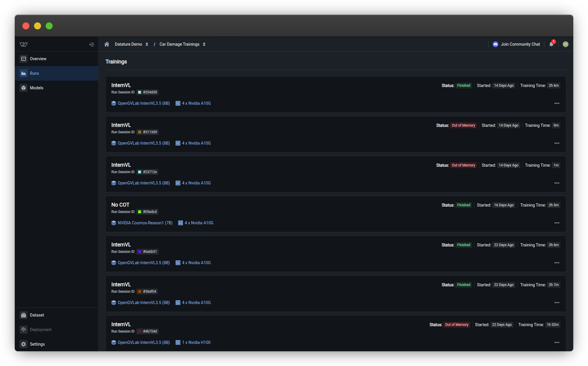
Task: Click the Deployment sidebar item
Action: (x=40, y=330)
